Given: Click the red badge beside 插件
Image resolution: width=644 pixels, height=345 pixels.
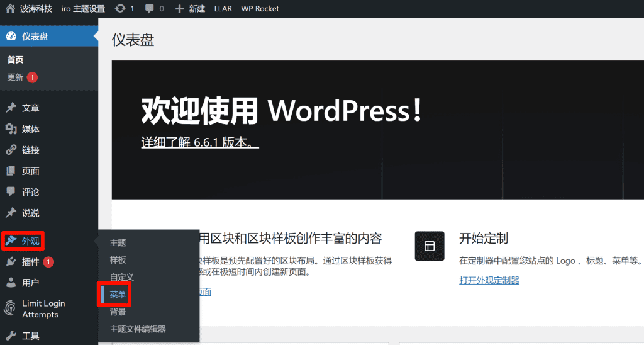Looking at the screenshot, I should (48, 261).
